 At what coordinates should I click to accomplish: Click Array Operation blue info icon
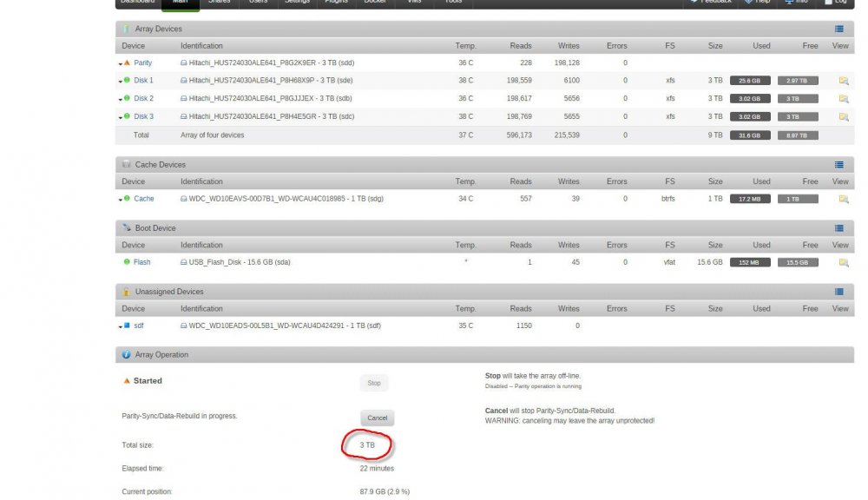pos(126,354)
